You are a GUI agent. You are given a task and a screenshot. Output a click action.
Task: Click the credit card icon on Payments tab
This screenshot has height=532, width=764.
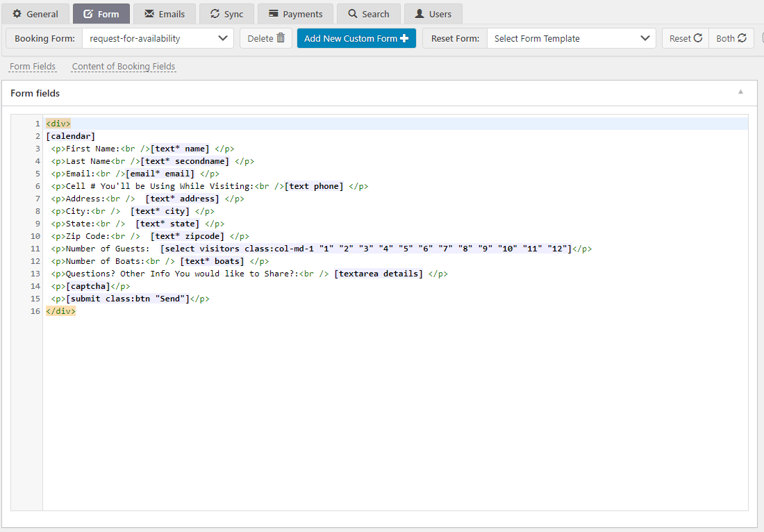274,13
